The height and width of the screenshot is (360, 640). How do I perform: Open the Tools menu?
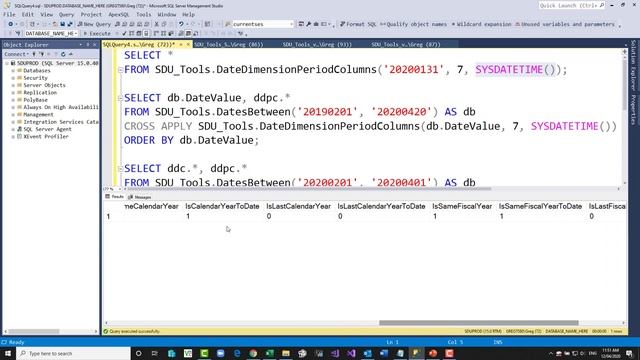(x=143, y=14)
